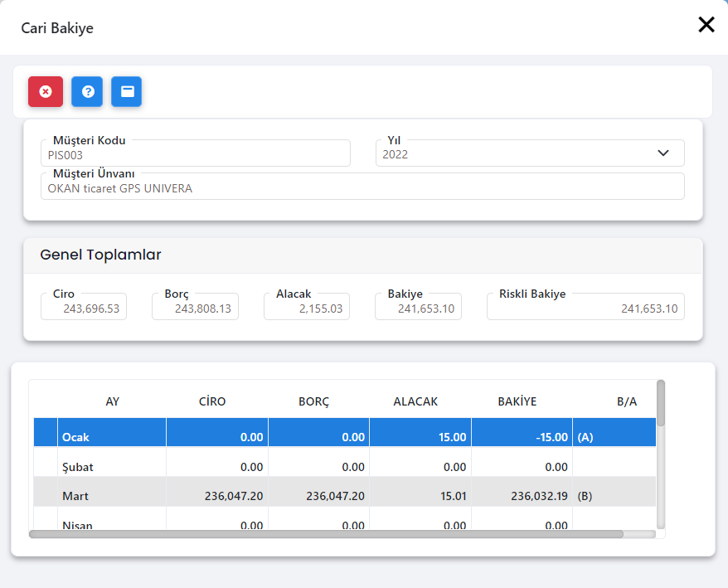The width and height of the screenshot is (728, 588).
Task: Click Mart ciro value 236,047.20
Action: (234, 496)
